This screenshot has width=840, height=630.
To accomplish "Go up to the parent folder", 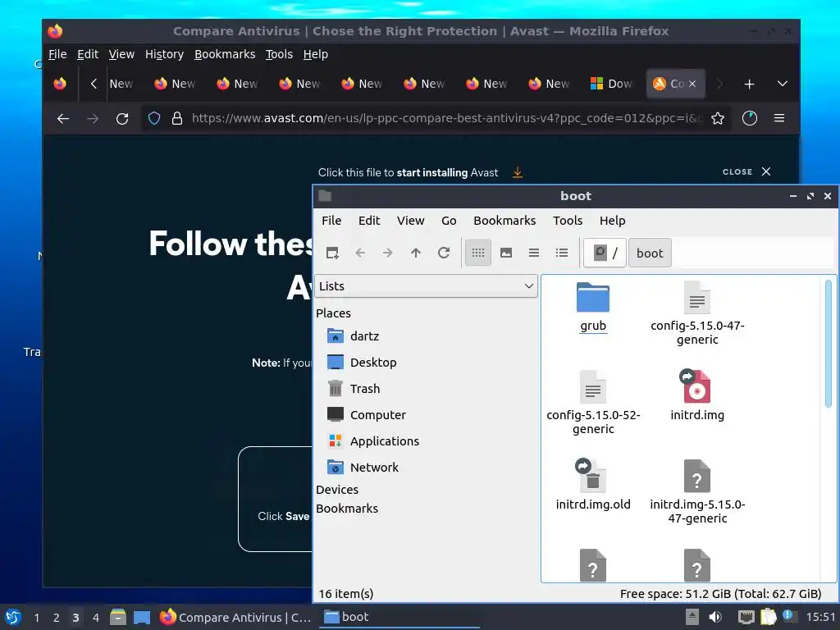I will click(416, 253).
